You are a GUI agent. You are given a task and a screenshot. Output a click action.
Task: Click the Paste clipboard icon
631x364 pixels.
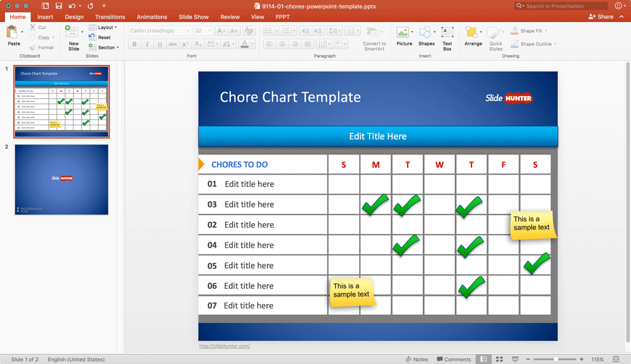[x=12, y=33]
